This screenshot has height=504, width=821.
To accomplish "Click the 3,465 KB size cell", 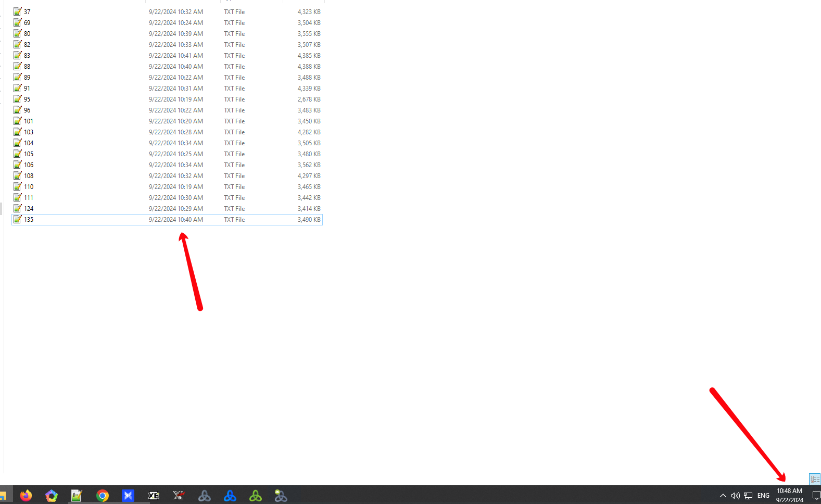I will coord(309,187).
